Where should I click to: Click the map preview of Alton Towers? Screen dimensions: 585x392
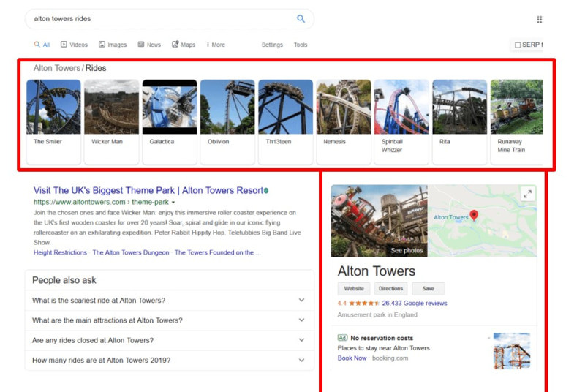click(482, 221)
